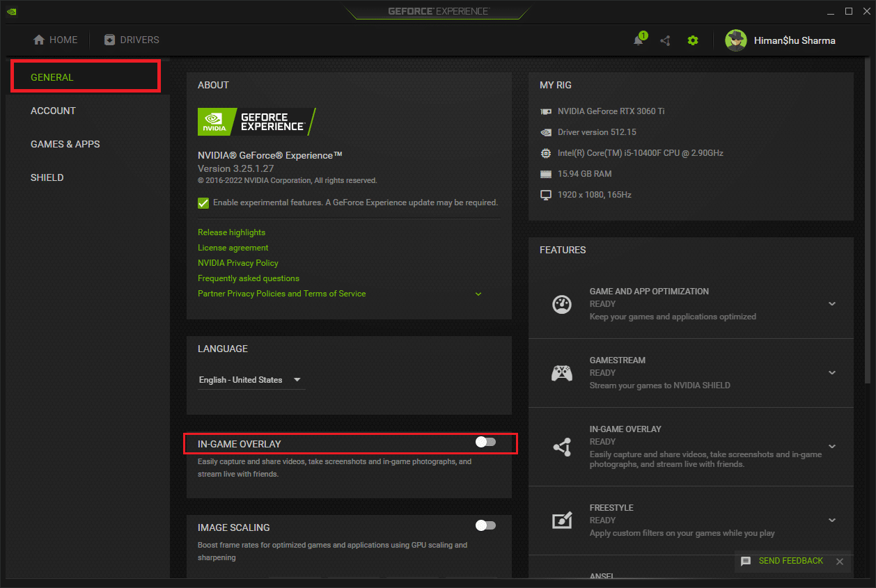This screenshot has width=876, height=588.
Task: Click the In-Game Overlay share icon in Features
Action: point(562,447)
